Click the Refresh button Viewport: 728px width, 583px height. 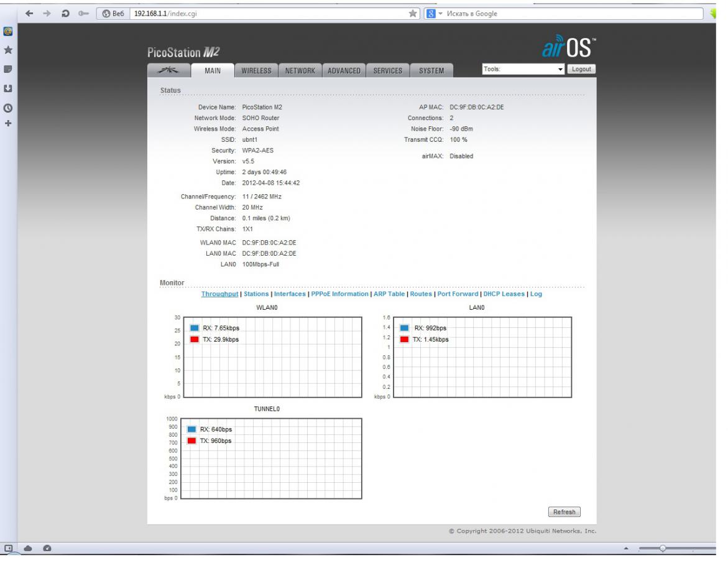[x=564, y=512]
